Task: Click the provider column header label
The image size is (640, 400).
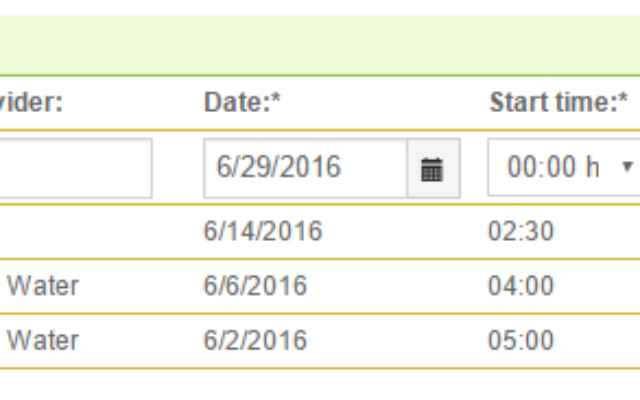Action: 31,102
